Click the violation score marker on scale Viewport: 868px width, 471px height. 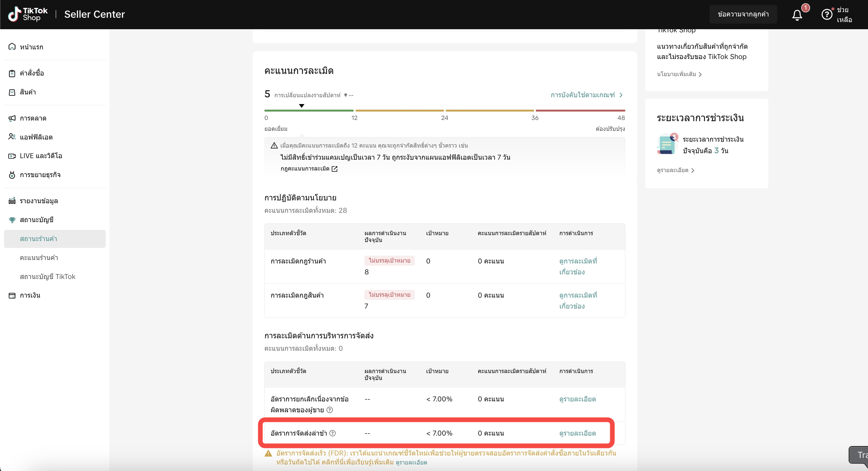click(302, 106)
